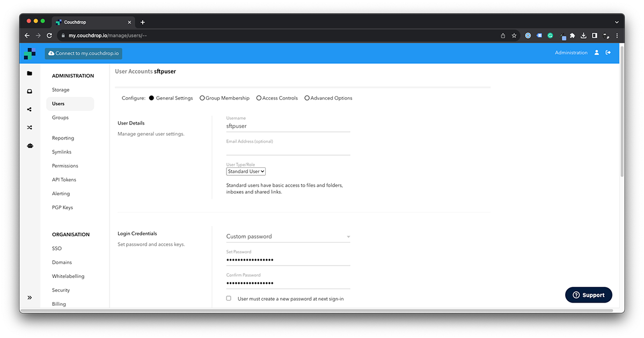Click the shuffle/automation sidebar icon
The height and width of the screenshot is (338, 644).
[x=30, y=127]
